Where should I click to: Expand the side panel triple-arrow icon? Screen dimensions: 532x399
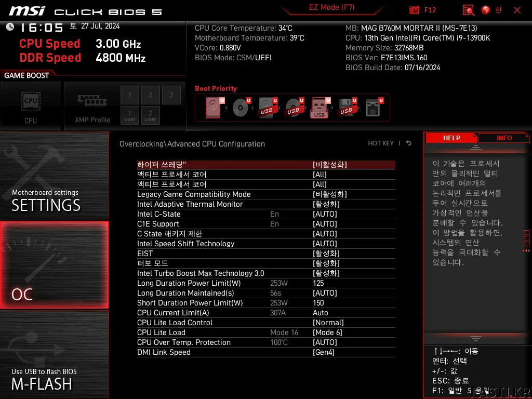[x=526, y=251]
